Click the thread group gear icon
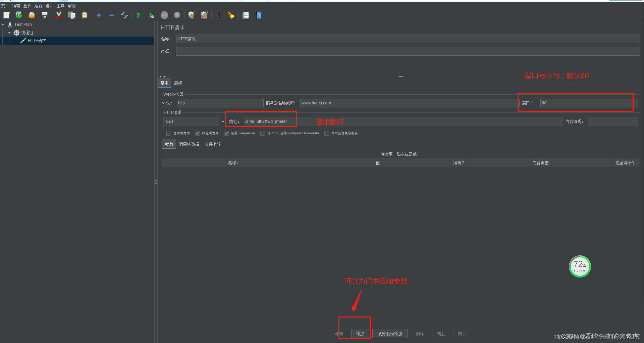 [x=16, y=33]
